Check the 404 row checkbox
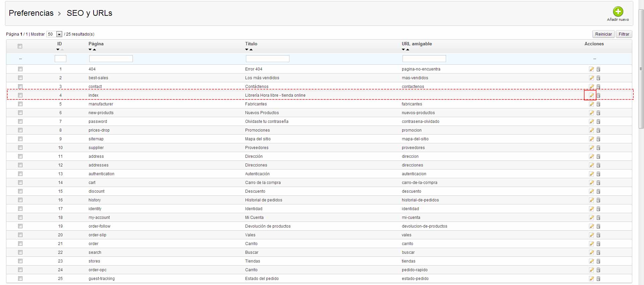Screen dimensions: 644x285 (20, 69)
